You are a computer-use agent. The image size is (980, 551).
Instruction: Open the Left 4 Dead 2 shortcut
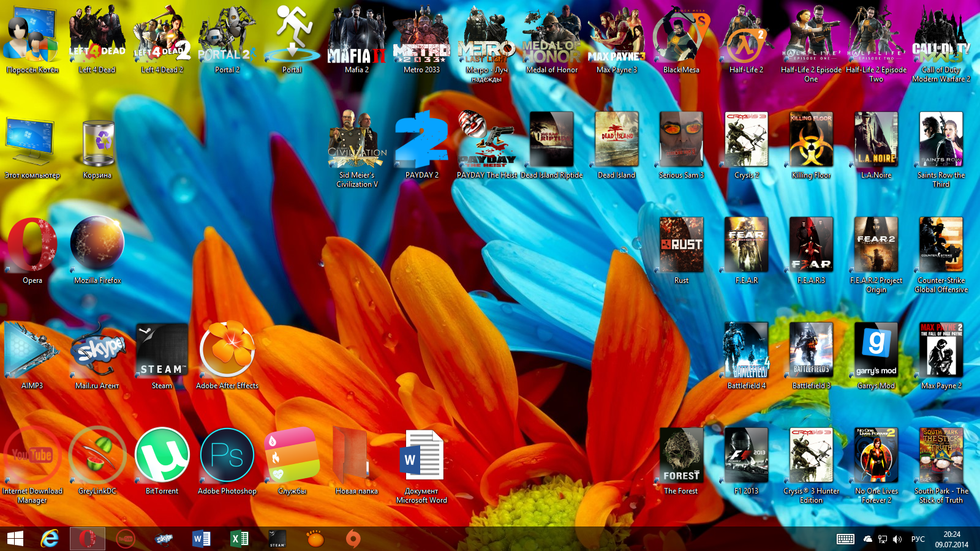point(162,35)
